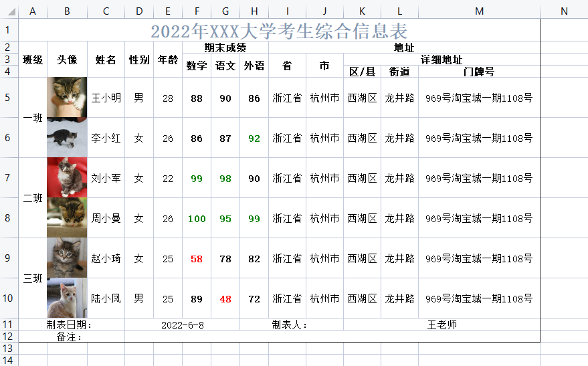Click 刘小军's age cell 22
This screenshot has height=366, width=588.
click(168, 178)
